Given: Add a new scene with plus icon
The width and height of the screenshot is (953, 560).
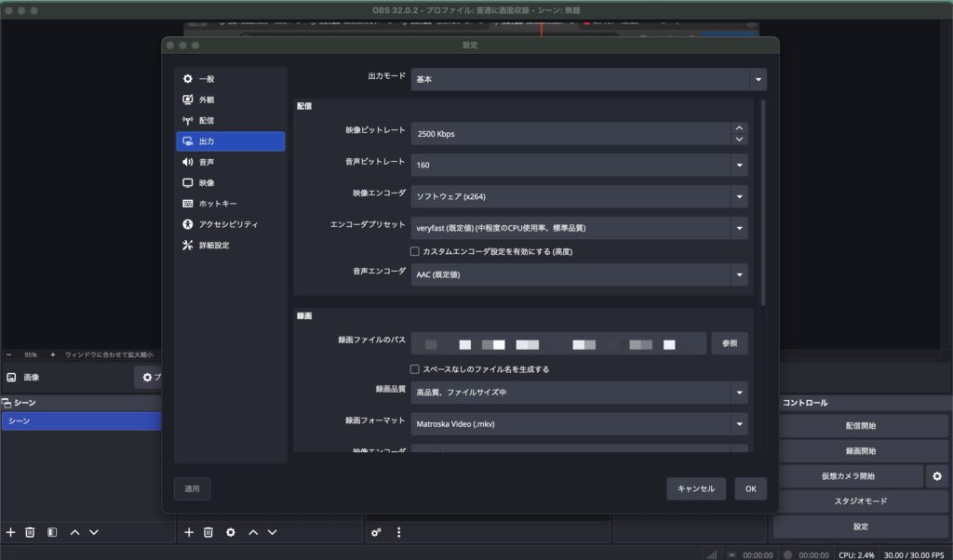Looking at the screenshot, I should pos(11,532).
